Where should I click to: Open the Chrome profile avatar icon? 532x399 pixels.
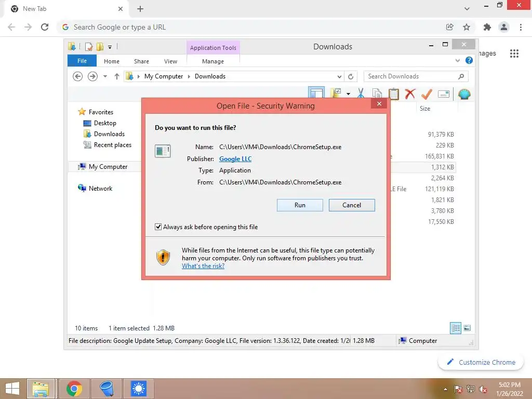coord(504,27)
